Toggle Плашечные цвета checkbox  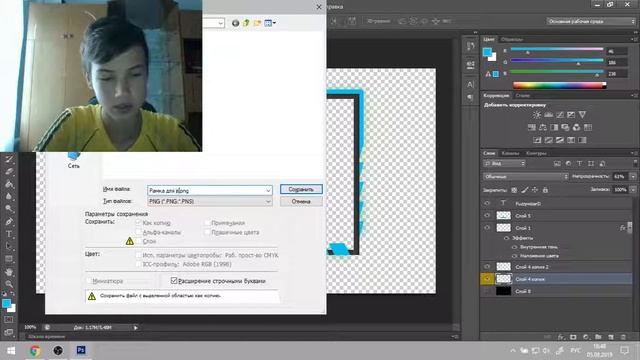pyautogui.click(x=207, y=232)
